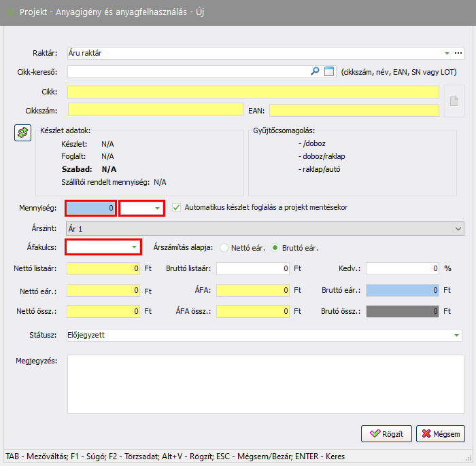The width and height of the screenshot is (476, 466).
Task: Refresh stock data with green arrows icon
Action: pyautogui.click(x=23, y=132)
